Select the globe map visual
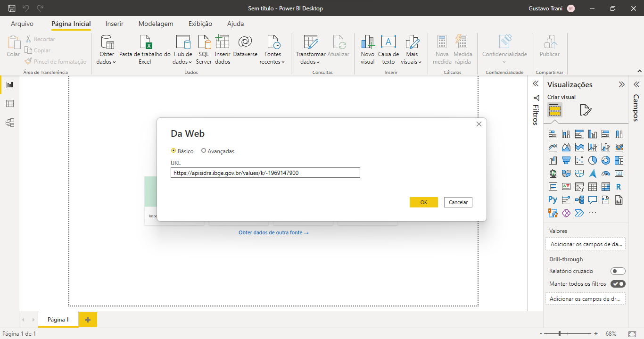 (x=553, y=174)
